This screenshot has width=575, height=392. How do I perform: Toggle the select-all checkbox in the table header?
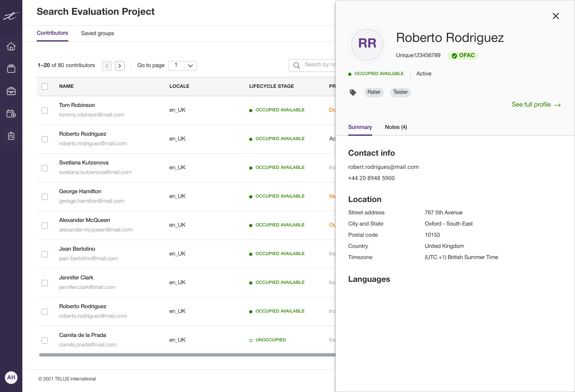45,86
